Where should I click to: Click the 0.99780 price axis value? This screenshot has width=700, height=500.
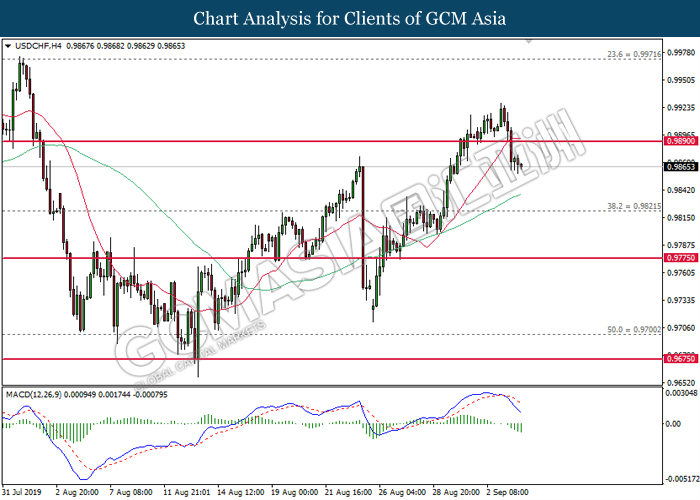pyautogui.click(x=681, y=53)
